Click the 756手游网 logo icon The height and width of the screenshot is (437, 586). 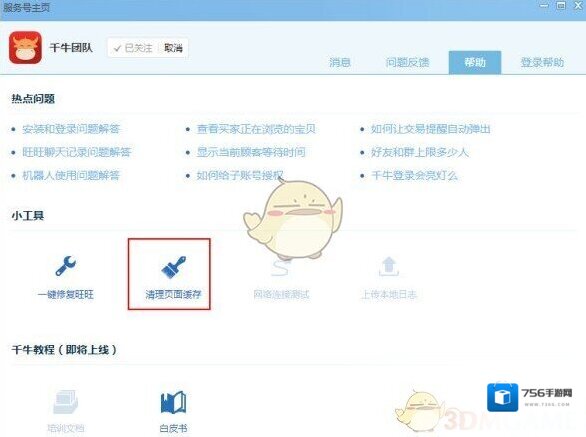click(503, 397)
